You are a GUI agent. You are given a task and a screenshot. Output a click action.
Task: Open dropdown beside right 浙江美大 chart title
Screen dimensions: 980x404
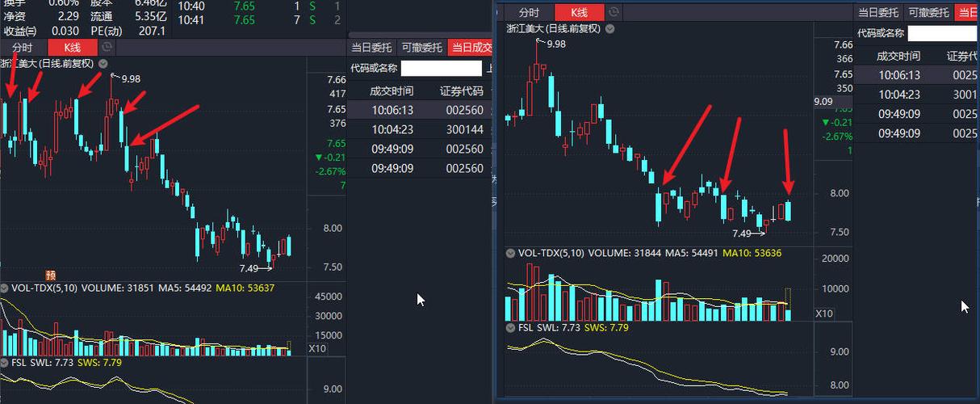[609, 28]
